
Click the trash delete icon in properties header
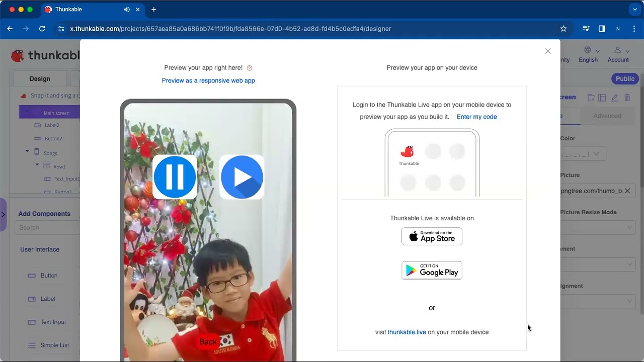627,98
